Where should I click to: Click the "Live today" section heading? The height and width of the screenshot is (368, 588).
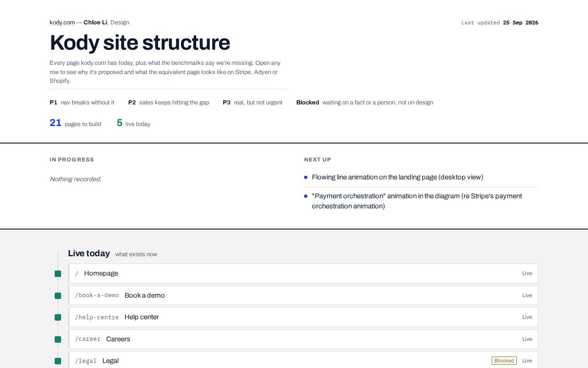click(89, 253)
